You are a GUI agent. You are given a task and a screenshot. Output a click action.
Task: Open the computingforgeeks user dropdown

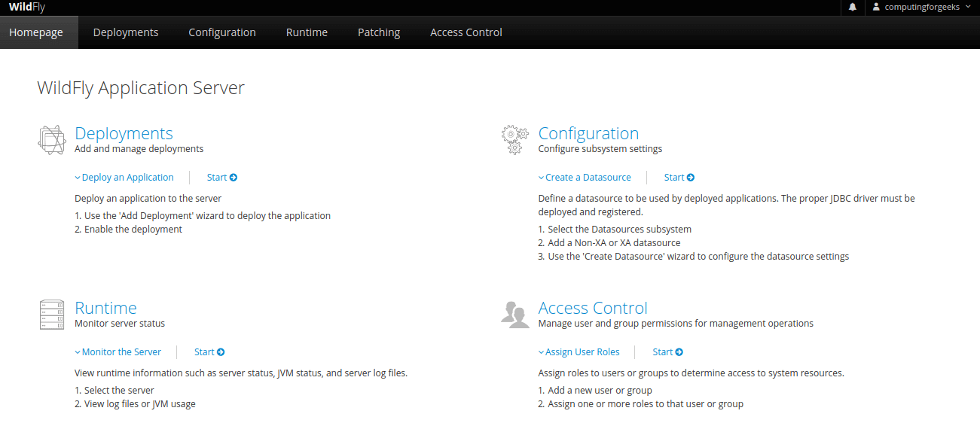click(922, 7)
